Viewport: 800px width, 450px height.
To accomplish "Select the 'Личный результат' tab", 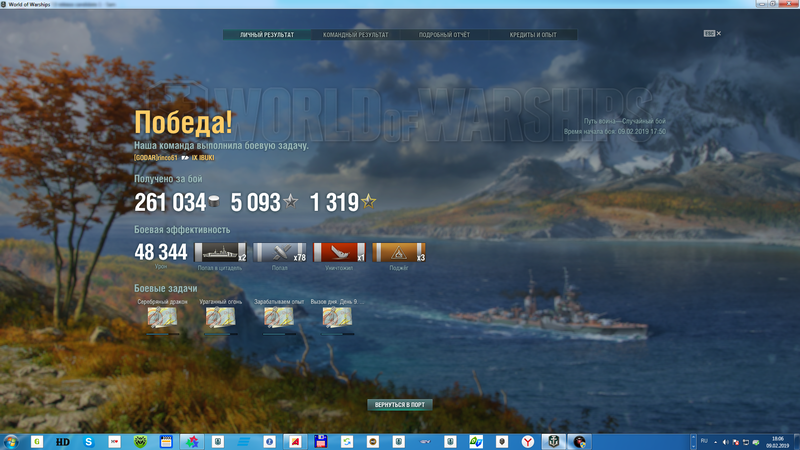I will click(267, 34).
